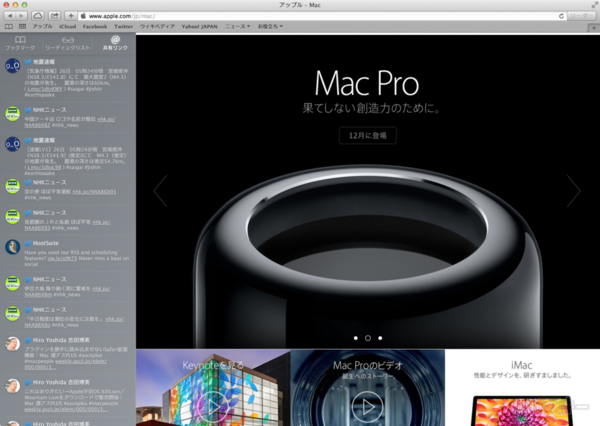
Task: Enter full screen with top-right arrows icon
Action: (x=594, y=5)
